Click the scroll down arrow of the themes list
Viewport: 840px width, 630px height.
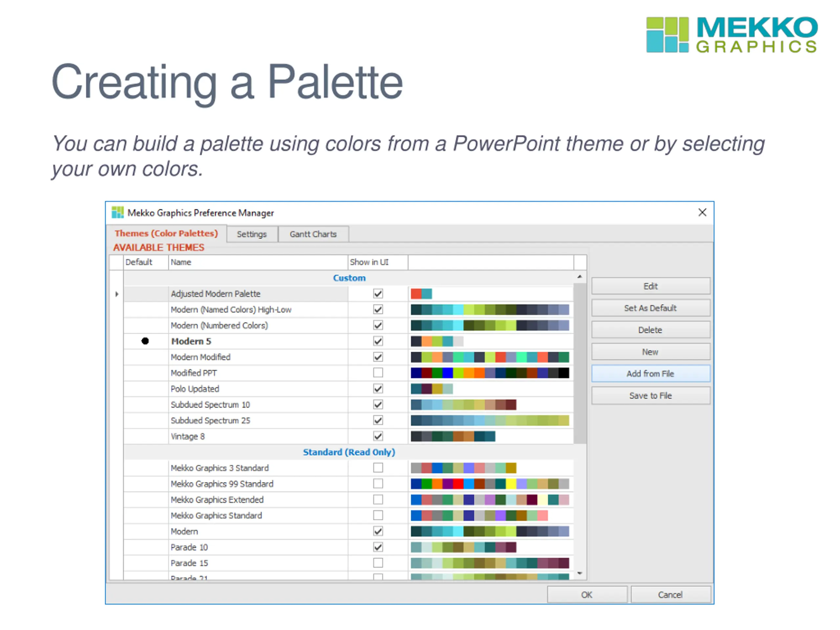[580, 574]
